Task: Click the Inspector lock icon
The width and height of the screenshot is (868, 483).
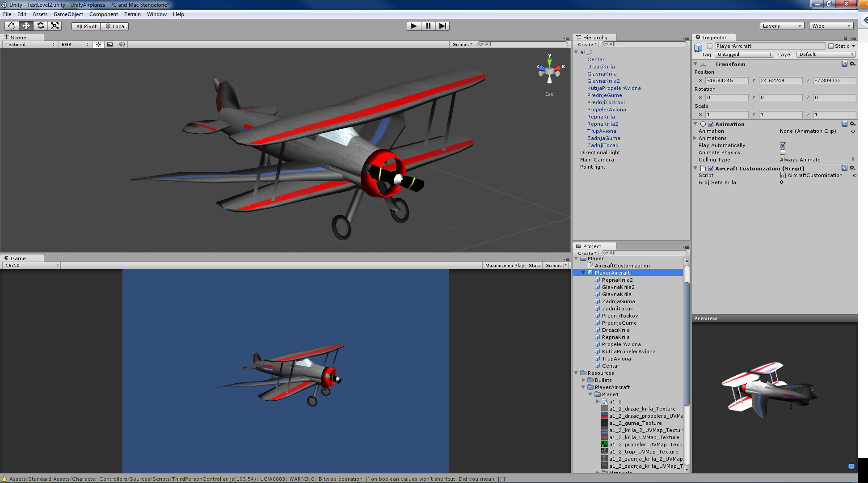Action: point(845,38)
